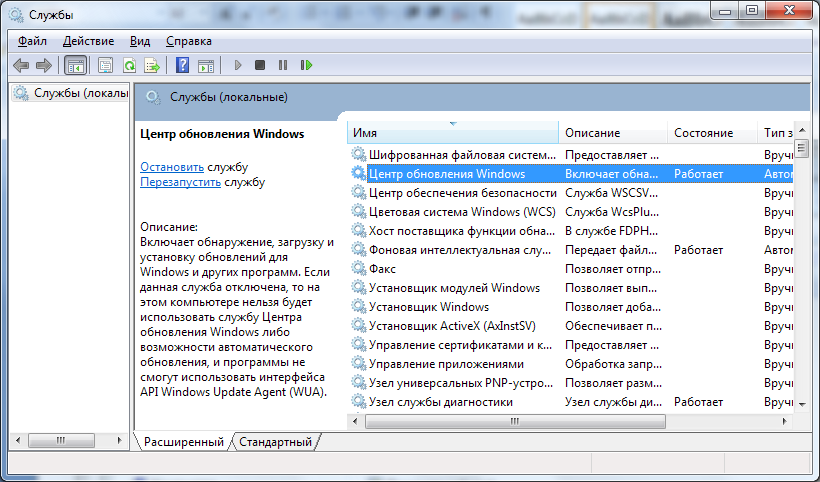Click the Остановить службу link
The height and width of the screenshot is (482, 820).
click(x=172, y=167)
